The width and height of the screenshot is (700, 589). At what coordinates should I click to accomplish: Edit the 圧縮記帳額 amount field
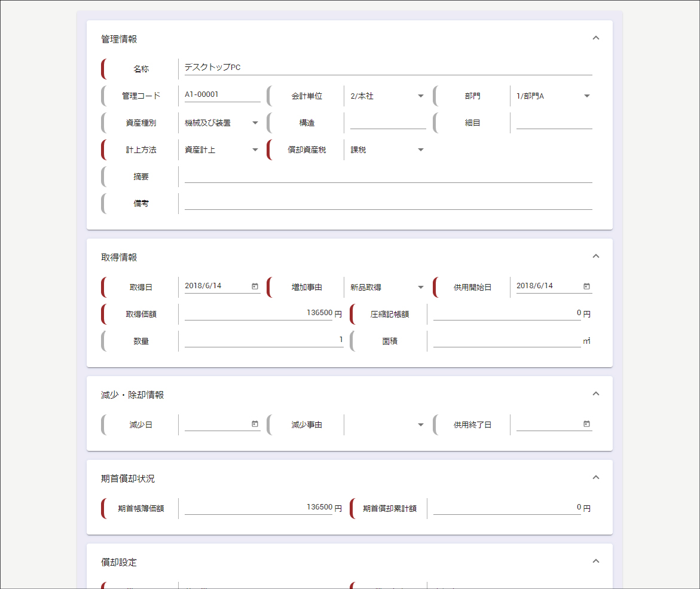(507, 313)
